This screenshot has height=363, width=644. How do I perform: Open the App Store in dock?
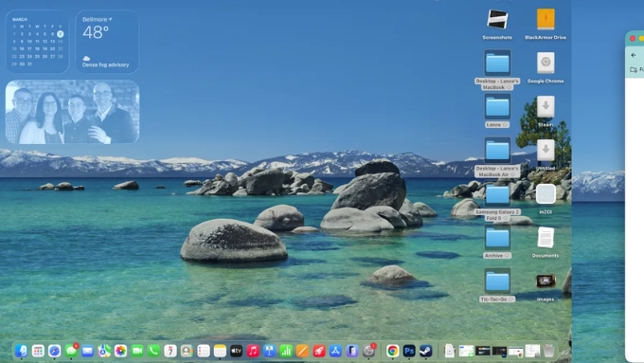coord(335,351)
